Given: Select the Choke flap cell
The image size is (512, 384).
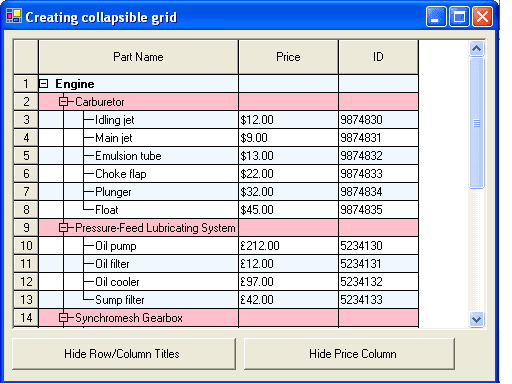Looking at the screenshot, I should tap(139, 174).
